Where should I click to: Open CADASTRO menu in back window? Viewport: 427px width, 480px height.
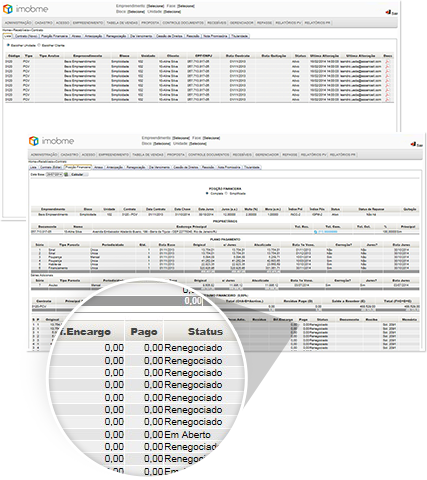(x=44, y=23)
